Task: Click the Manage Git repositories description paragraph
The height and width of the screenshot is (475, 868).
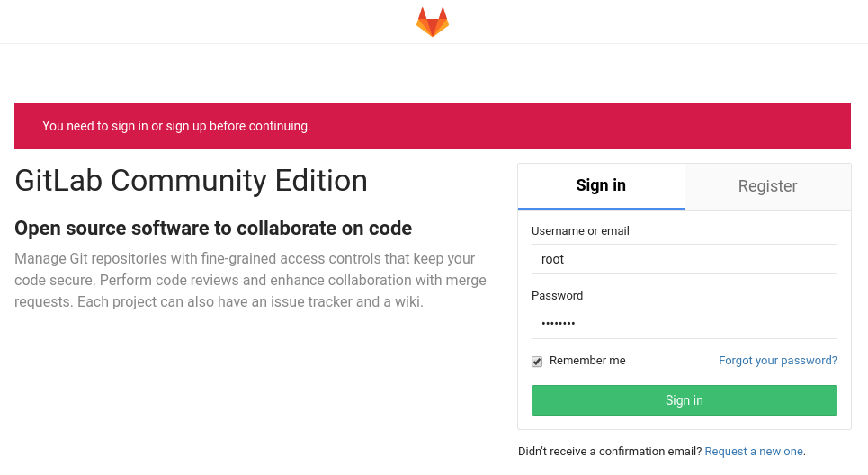Action: pyautogui.click(x=252, y=281)
